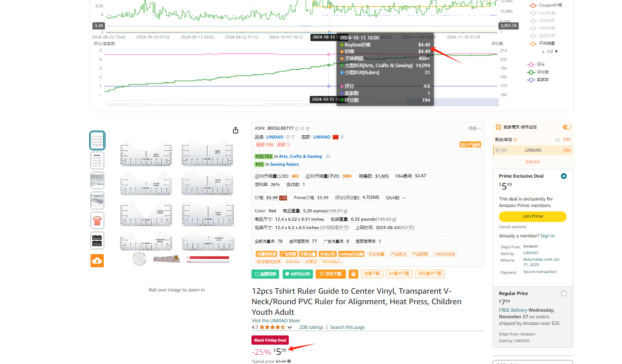The image size is (622, 364).
Task: Click 主图下载 button
Action: coord(372,274)
